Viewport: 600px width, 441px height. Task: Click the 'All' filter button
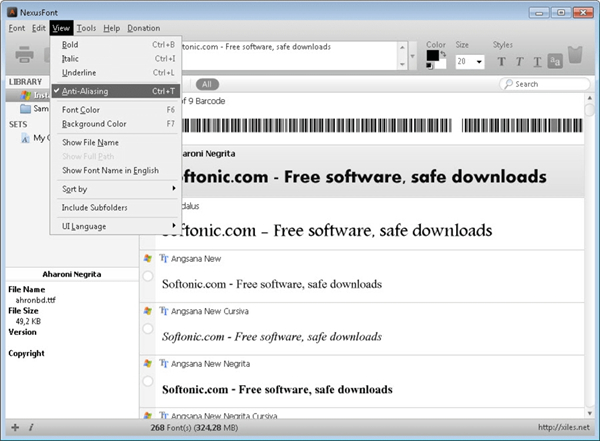point(208,84)
